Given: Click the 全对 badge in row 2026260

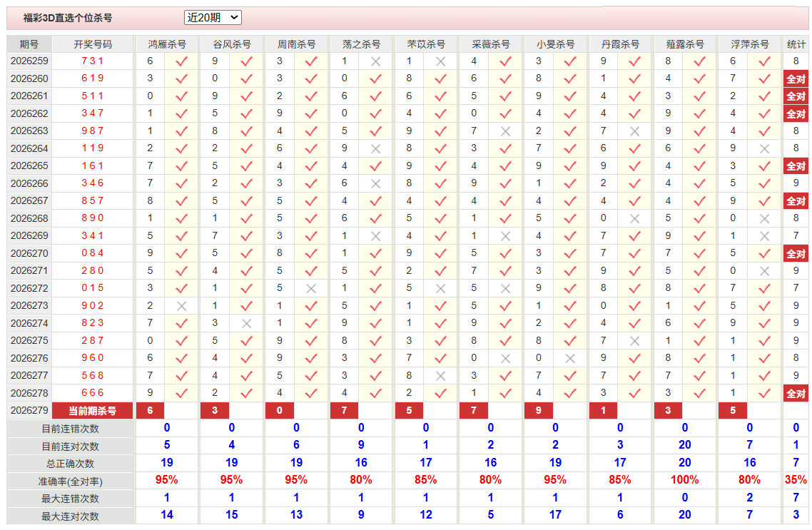Looking at the screenshot, I should click(796, 78).
